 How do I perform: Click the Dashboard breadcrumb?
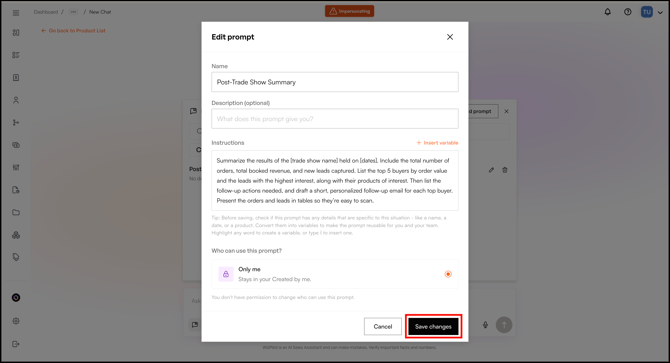pyautogui.click(x=46, y=12)
